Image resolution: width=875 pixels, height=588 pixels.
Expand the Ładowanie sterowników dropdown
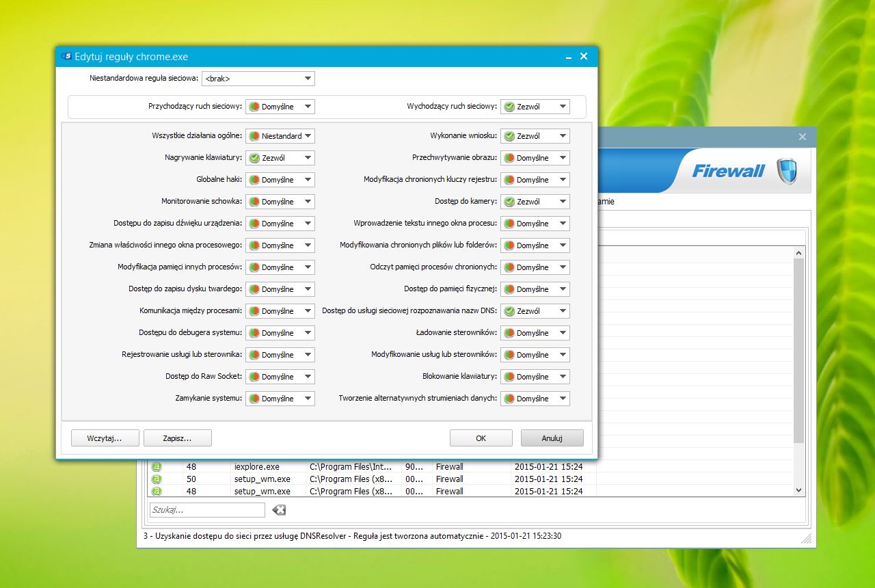pyautogui.click(x=535, y=333)
